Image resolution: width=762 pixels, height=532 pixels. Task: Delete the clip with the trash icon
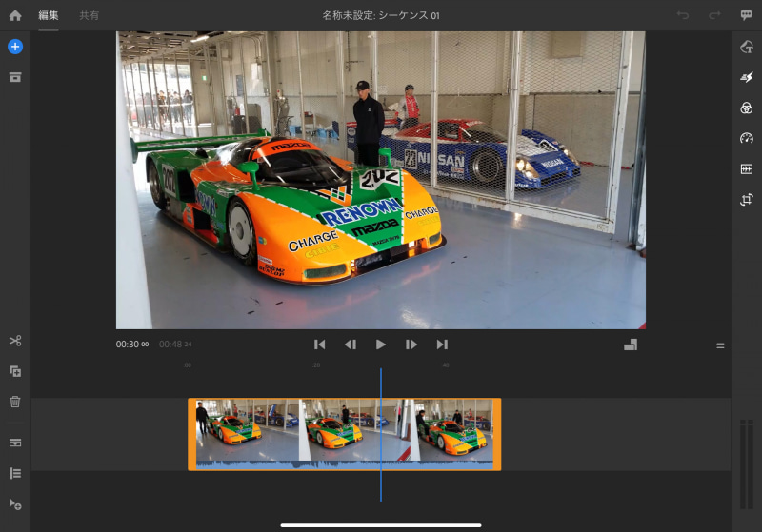15,402
